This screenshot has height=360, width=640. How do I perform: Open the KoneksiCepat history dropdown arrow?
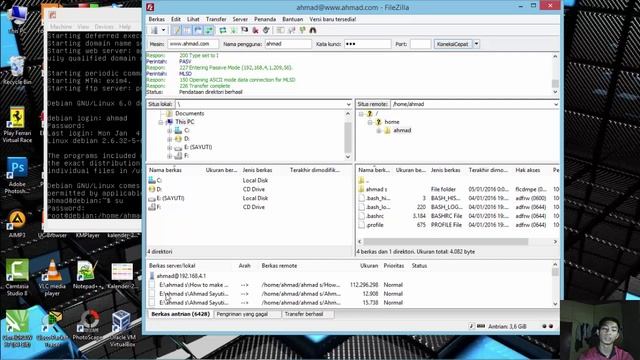pyautogui.click(x=476, y=44)
